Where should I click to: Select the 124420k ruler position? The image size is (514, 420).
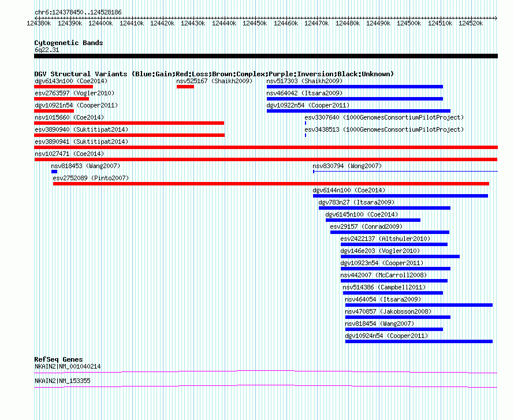tap(162, 23)
